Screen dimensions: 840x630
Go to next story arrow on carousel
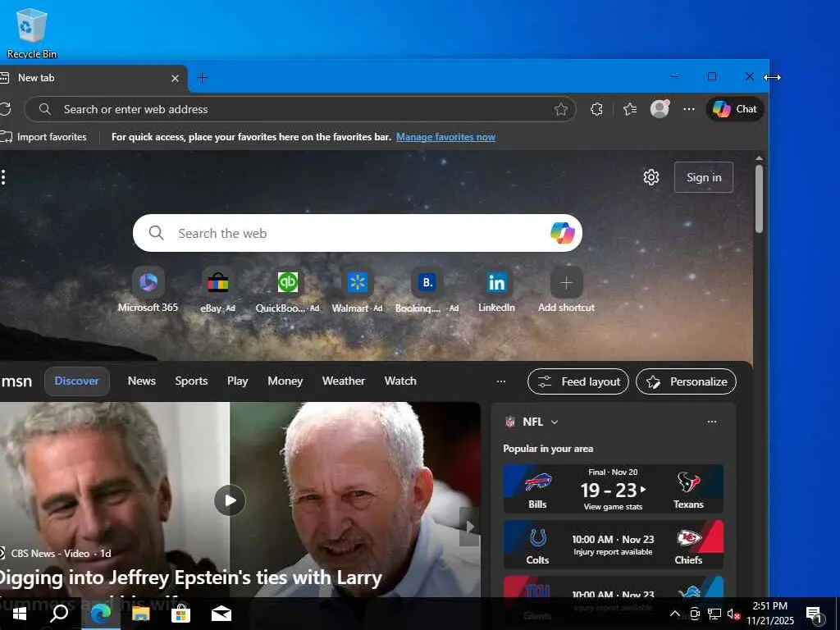(x=469, y=527)
